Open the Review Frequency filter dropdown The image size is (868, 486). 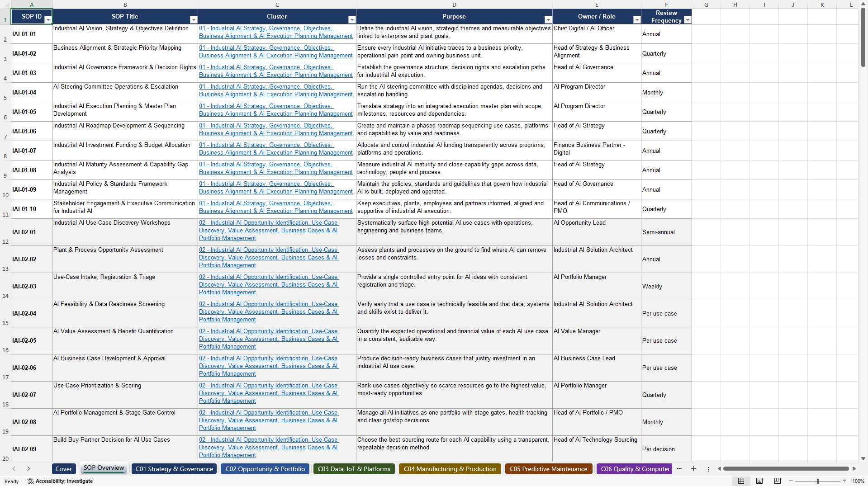pos(688,20)
